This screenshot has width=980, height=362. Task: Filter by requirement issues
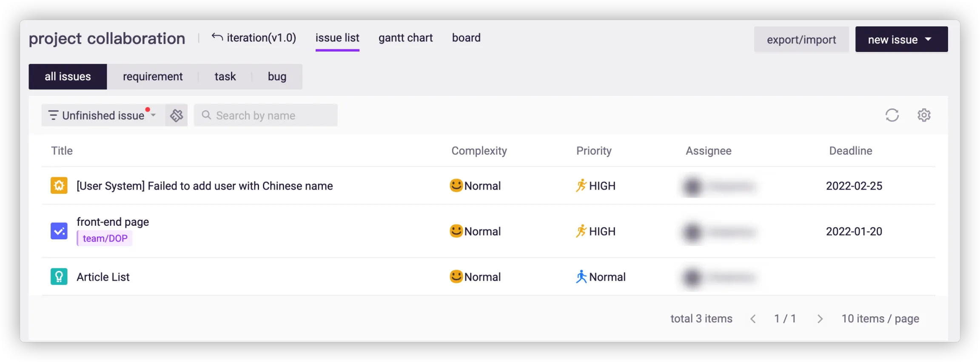click(x=153, y=77)
